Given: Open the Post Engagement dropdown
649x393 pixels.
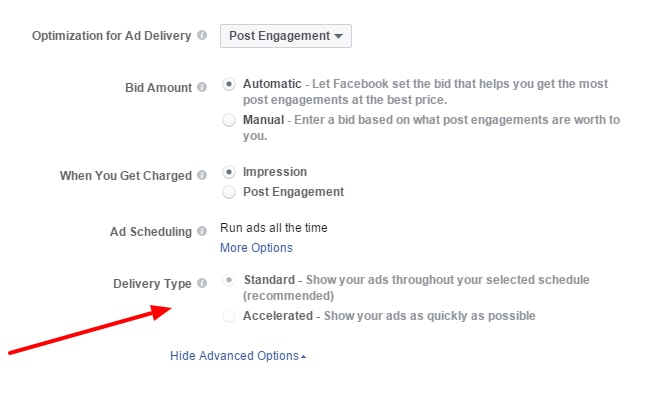Looking at the screenshot, I should [x=286, y=36].
